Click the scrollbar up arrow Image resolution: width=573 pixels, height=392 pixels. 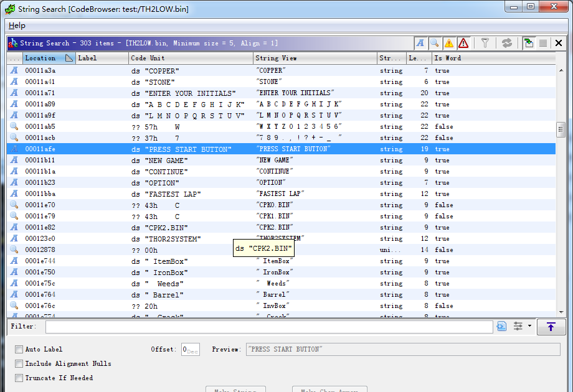tap(561, 70)
